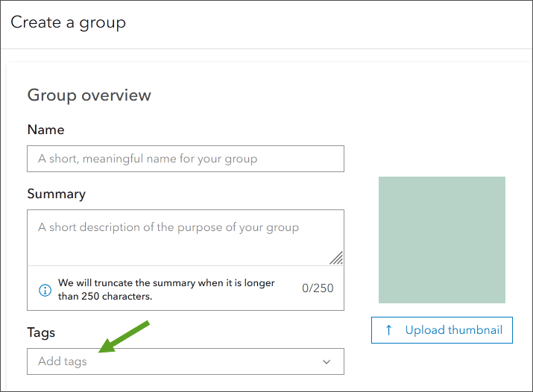Grab the Summary box resize handle

[336, 258]
